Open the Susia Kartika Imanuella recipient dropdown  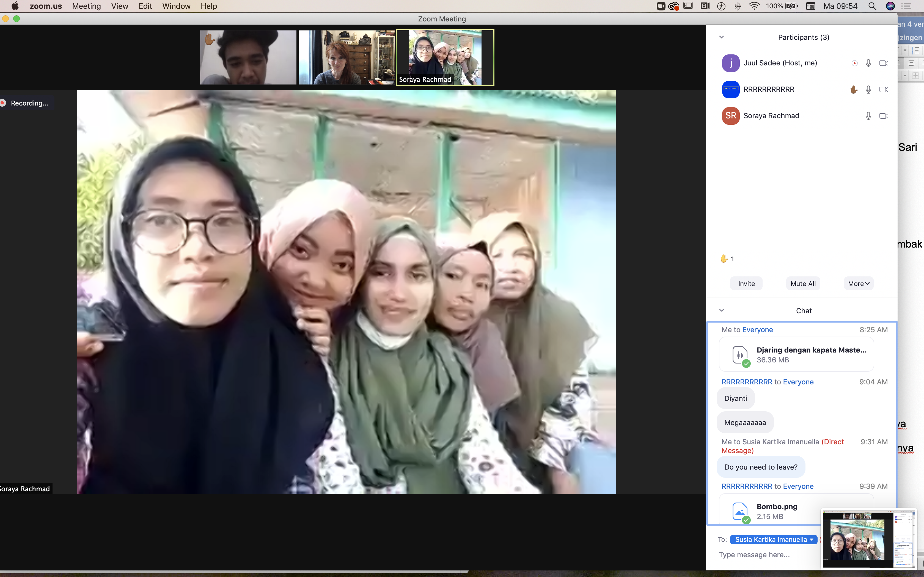(x=774, y=539)
